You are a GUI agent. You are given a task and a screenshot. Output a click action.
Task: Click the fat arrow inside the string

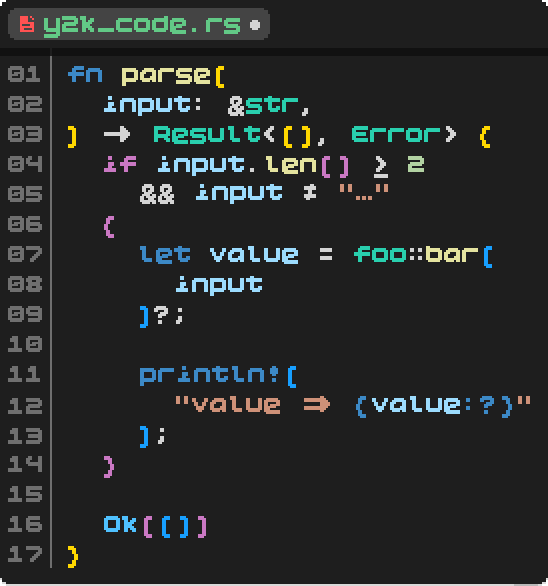point(317,404)
